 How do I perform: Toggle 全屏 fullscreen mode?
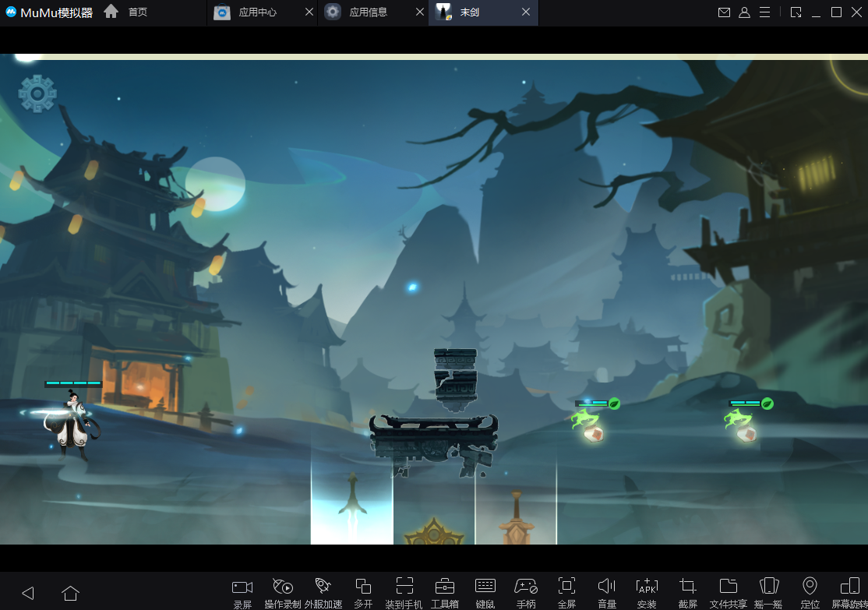click(x=566, y=593)
